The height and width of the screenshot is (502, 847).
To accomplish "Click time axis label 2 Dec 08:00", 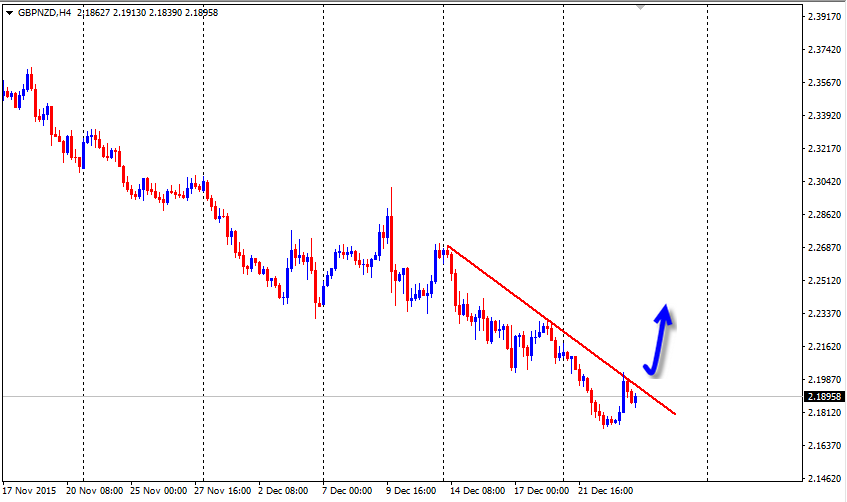I will tap(283, 491).
